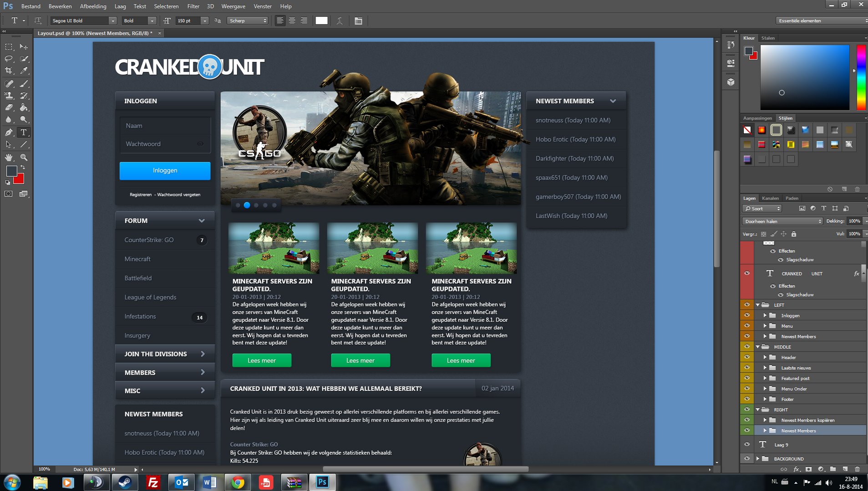Click the hue slider strip
Image resolution: width=868 pixels, height=491 pixels.
coord(861,77)
